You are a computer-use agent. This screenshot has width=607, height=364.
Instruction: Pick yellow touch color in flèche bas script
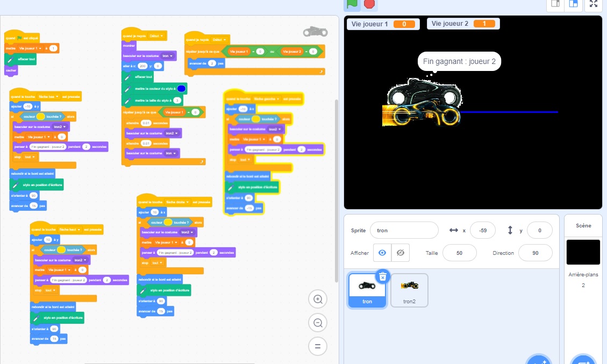41,116
